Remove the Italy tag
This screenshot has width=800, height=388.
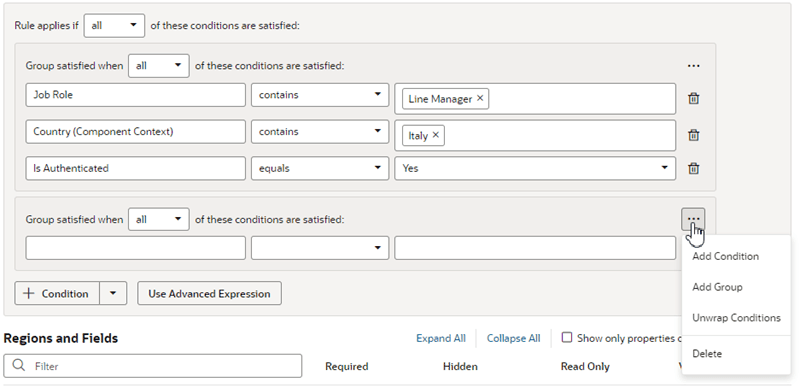point(435,135)
